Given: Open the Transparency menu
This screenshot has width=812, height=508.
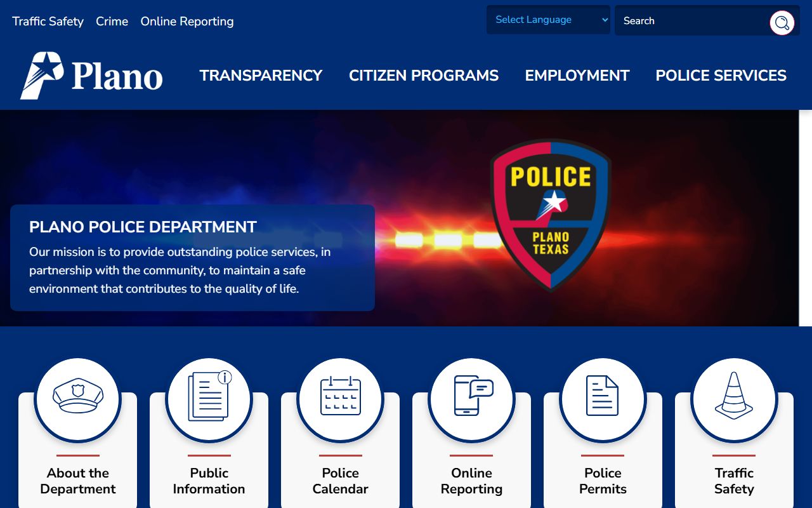Looking at the screenshot, I should [x=261, y=76].
